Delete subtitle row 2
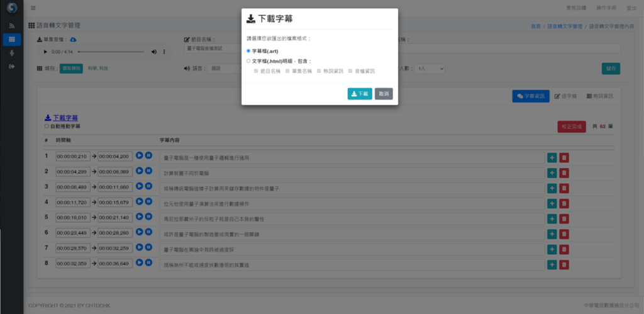 564,173
